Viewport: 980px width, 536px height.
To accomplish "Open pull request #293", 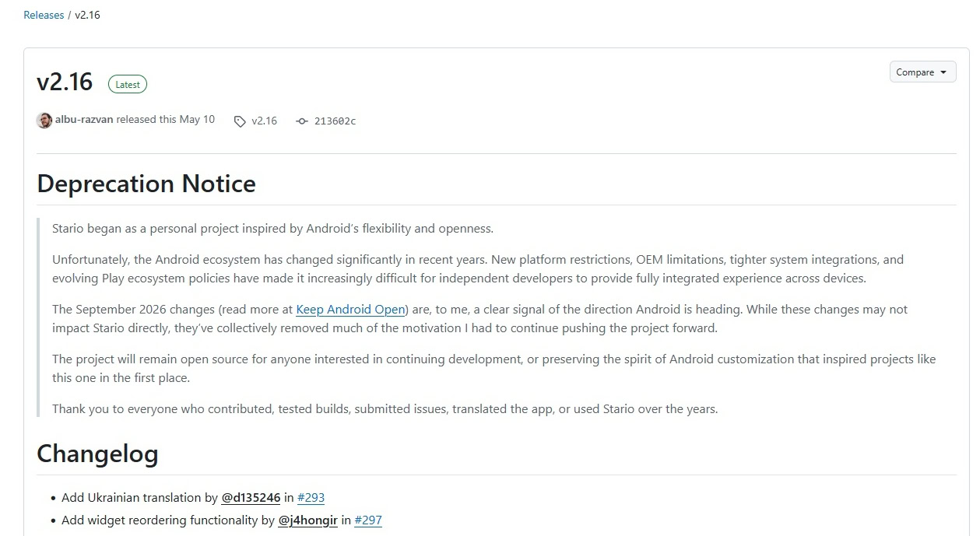I will coord(311,498).
